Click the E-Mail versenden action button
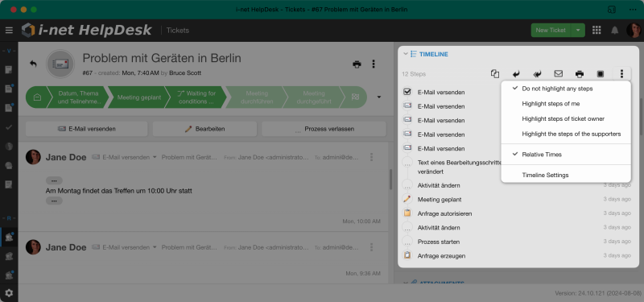This screenshot has width=644, height=302. point(87,129)
